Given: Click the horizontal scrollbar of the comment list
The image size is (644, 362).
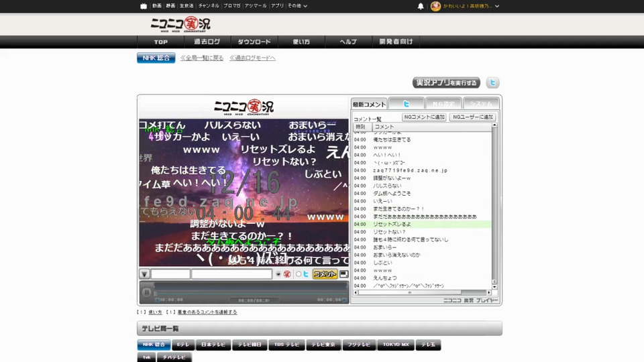Looking at the screenshot, I should coord(422,293).
